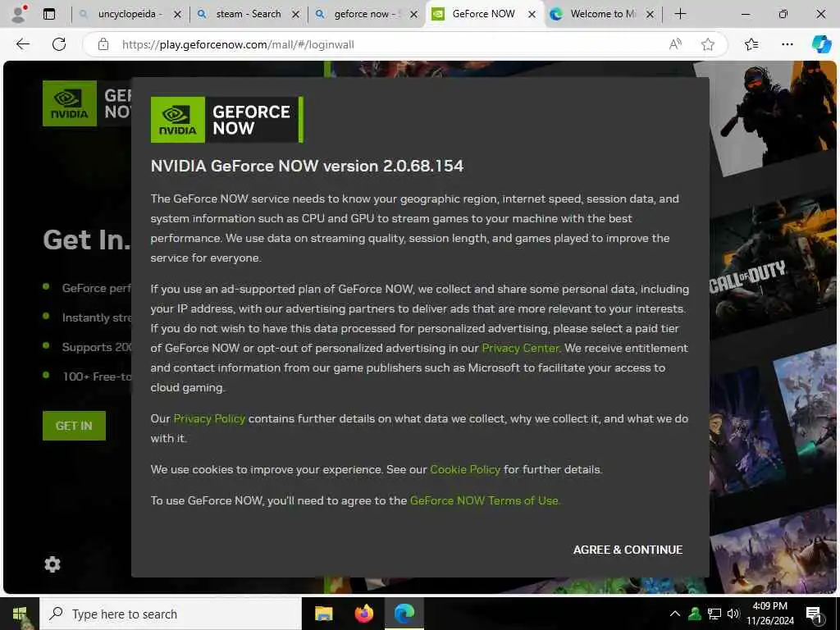Image resolution: width=840 pixels, height=630 pixels.
Task: Open a new browser tab
Action: (680, 14)
